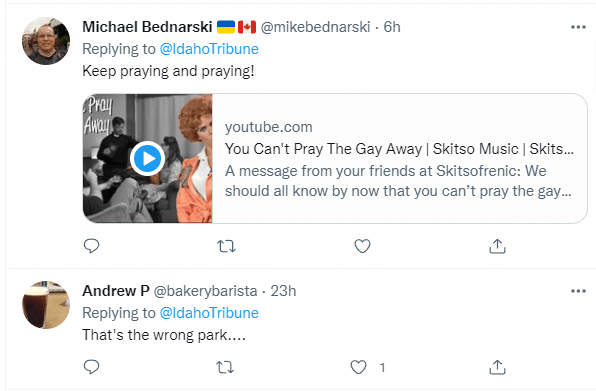The width and height of the screenshot is (596, 391).
Task: Open the You Can't Pray The Gay Away card title
Action: tap(399, 149)
